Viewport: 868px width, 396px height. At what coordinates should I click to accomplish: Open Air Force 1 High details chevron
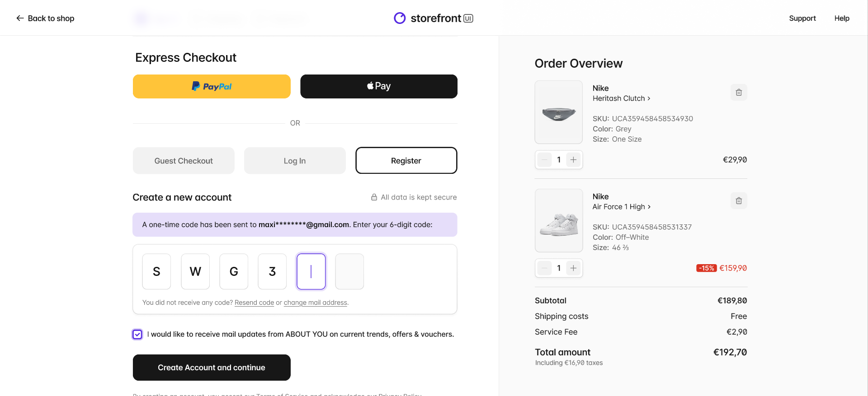click(649, 207)
